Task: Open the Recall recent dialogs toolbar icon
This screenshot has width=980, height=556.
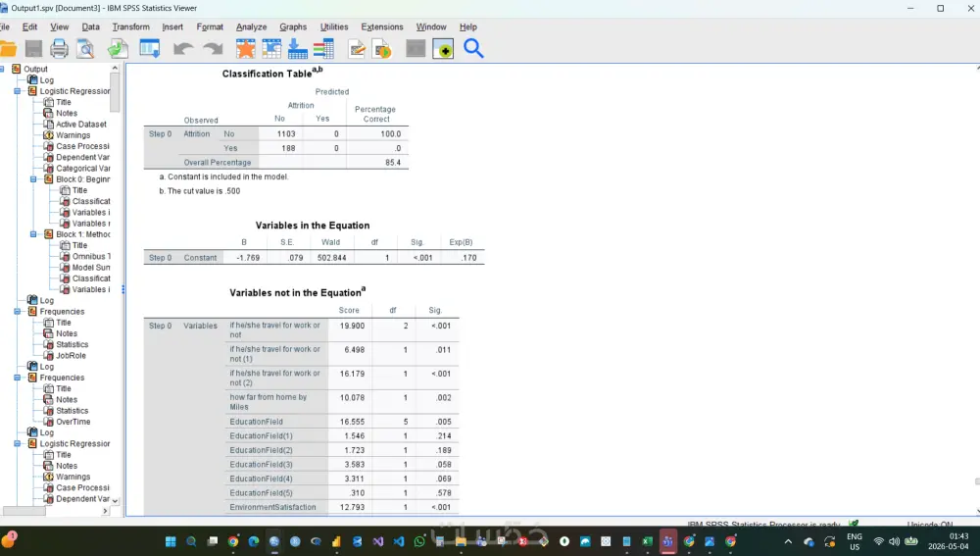Action: click(x=149, y=49)
